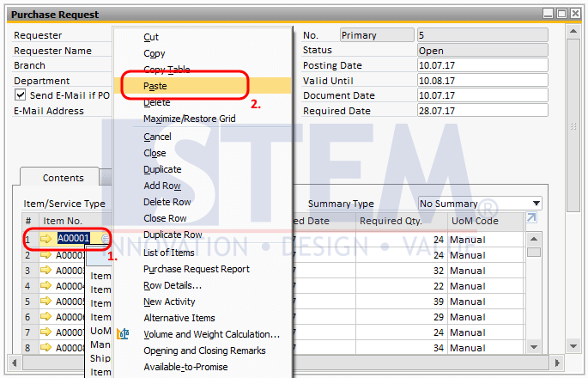Click the quantity cell showing 34
Screen dimensions: 588x378
pyautogui.click(x=401, y=348)
